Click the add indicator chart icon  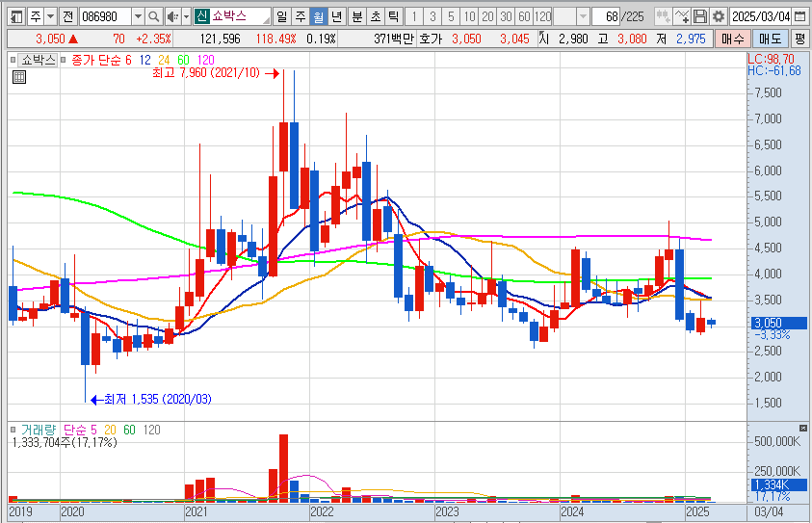coord(682,17)
